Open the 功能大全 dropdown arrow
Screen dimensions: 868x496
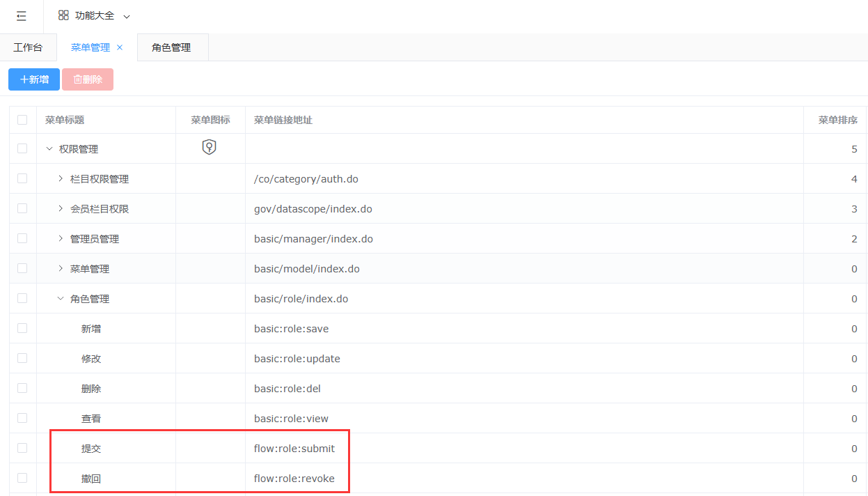coord(126,16)
